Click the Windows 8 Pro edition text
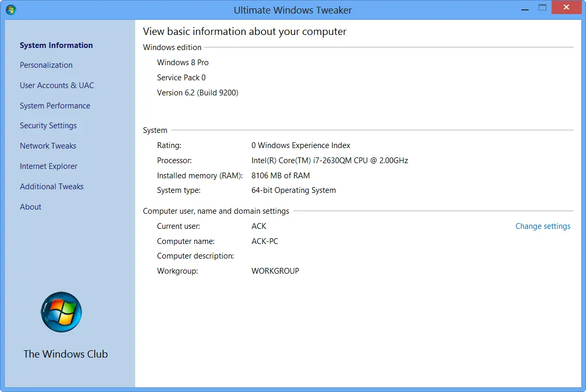 point(183,63)
